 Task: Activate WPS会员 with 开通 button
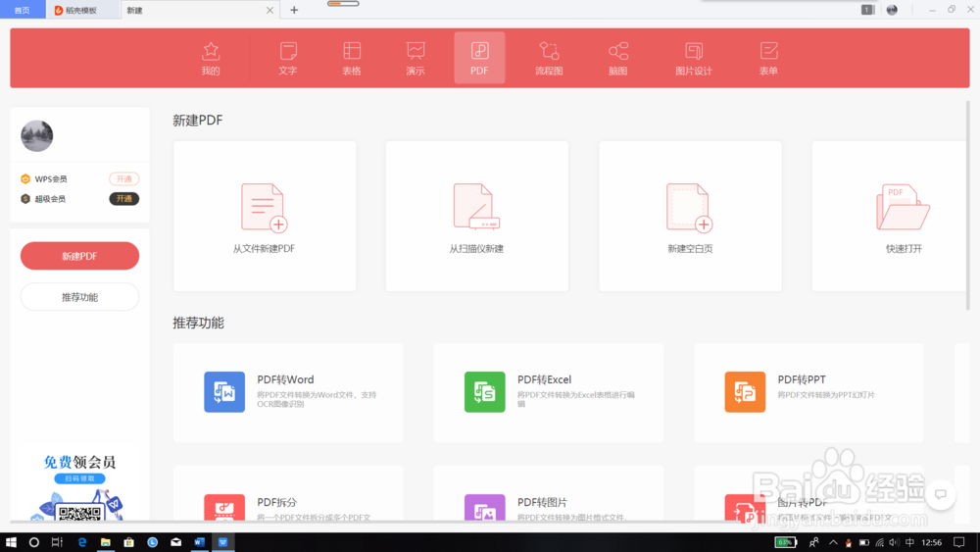point(123,178)
